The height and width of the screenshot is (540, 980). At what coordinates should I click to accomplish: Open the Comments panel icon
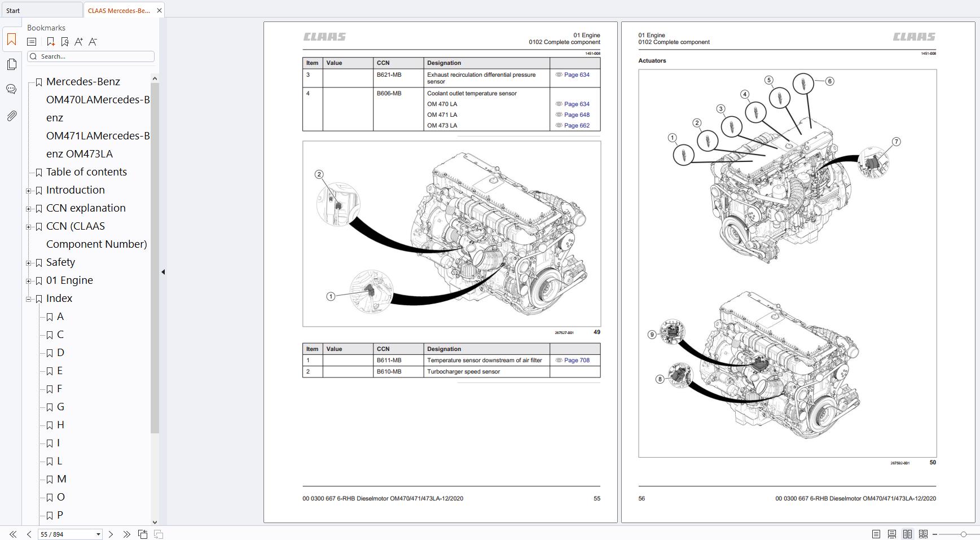click(x=11, y=89)
